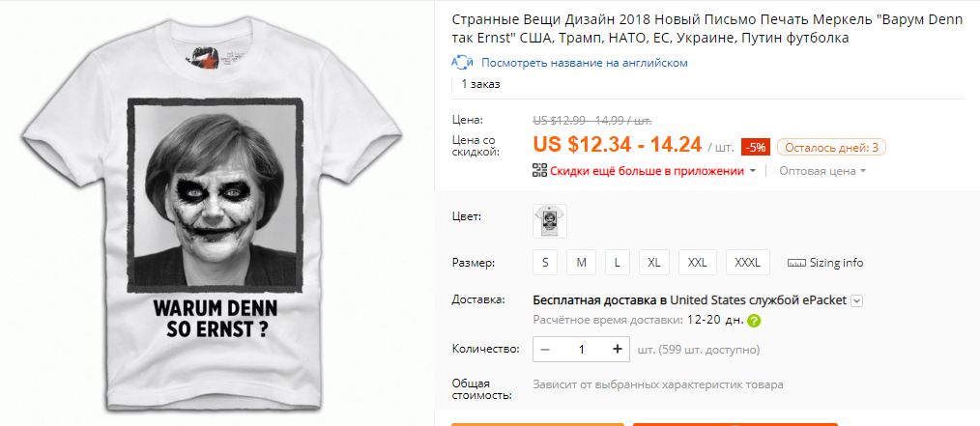Click the translate icon beside the title link
This screenshot has height=426, width=980.
[x=462, y=63]
